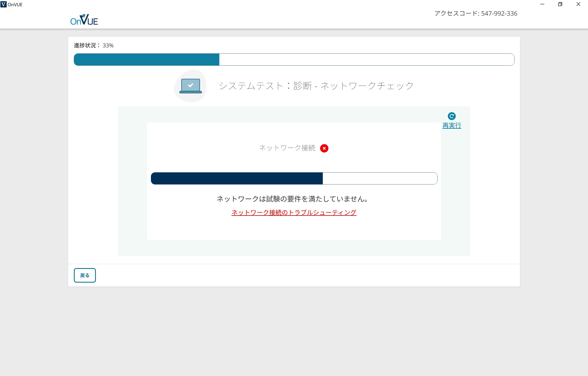Click the OnVUE title bar text

click(15, 4)
